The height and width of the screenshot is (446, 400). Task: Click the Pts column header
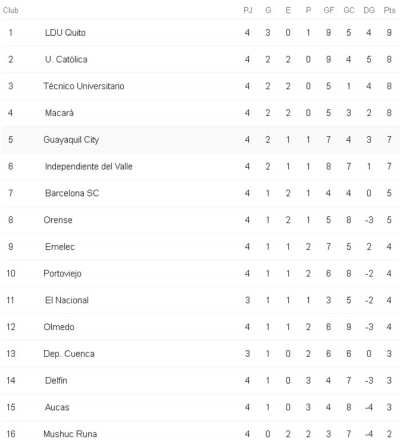click(x=389, y=10)
